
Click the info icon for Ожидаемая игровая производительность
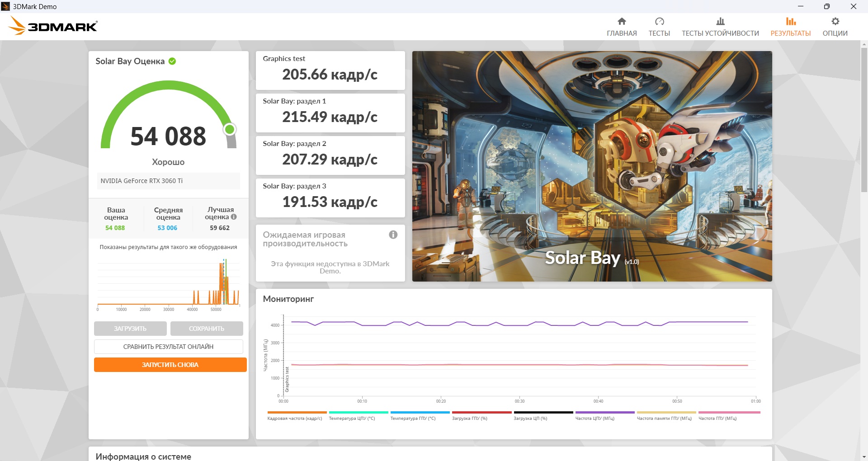(x=393, y=235)
